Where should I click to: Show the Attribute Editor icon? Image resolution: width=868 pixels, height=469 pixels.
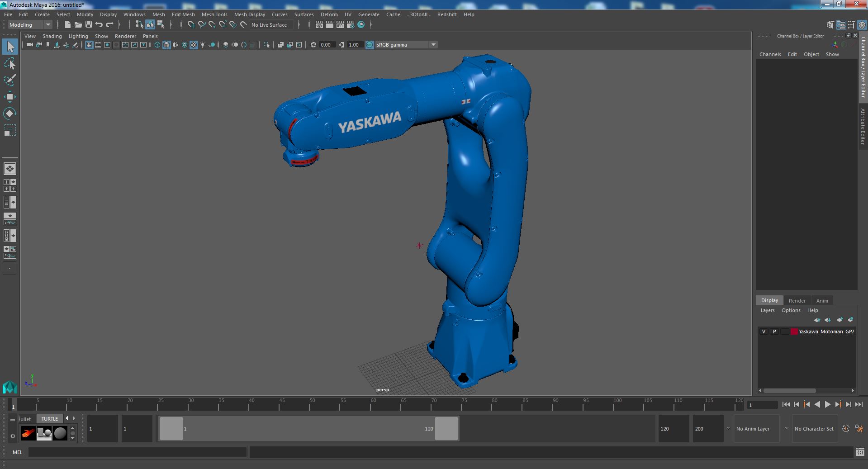(841, 25)
